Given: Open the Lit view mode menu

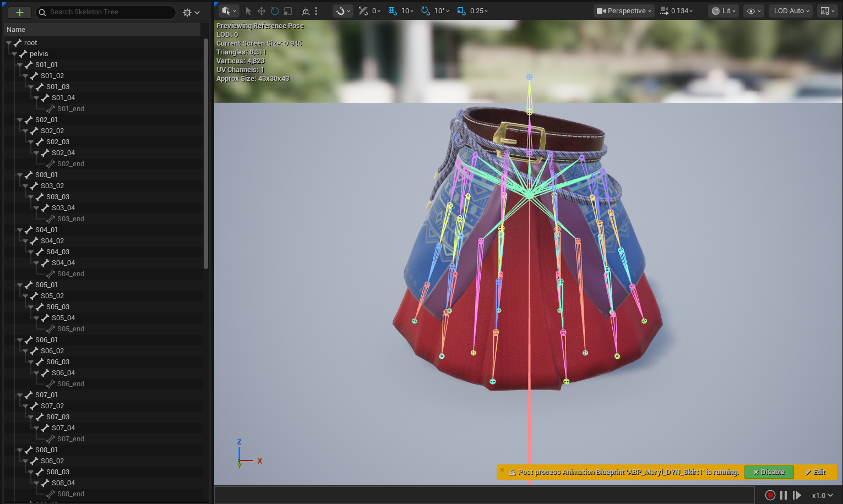Looking at the screenshot, I should 723,11.
